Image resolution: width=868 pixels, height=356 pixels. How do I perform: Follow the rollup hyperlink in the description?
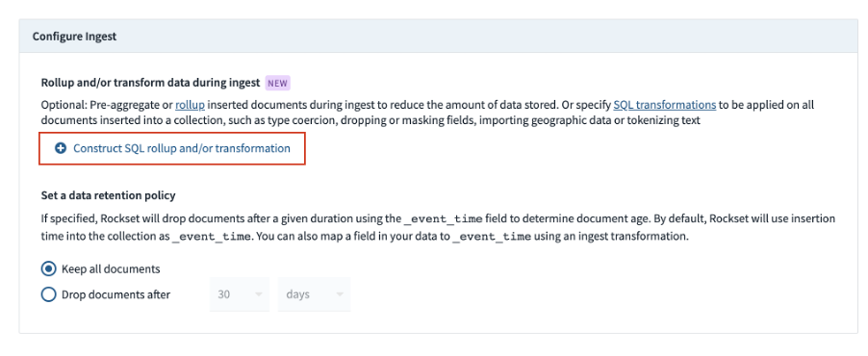point(190,105)
